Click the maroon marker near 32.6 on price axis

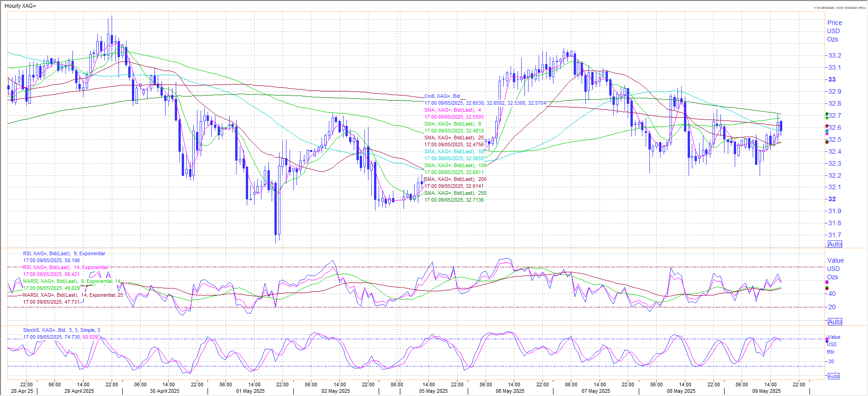[826, 126]
